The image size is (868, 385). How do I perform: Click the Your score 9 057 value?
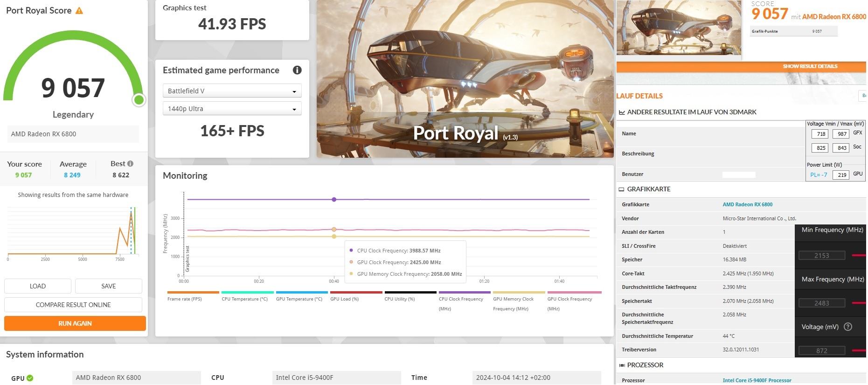(x=23, y=175)
